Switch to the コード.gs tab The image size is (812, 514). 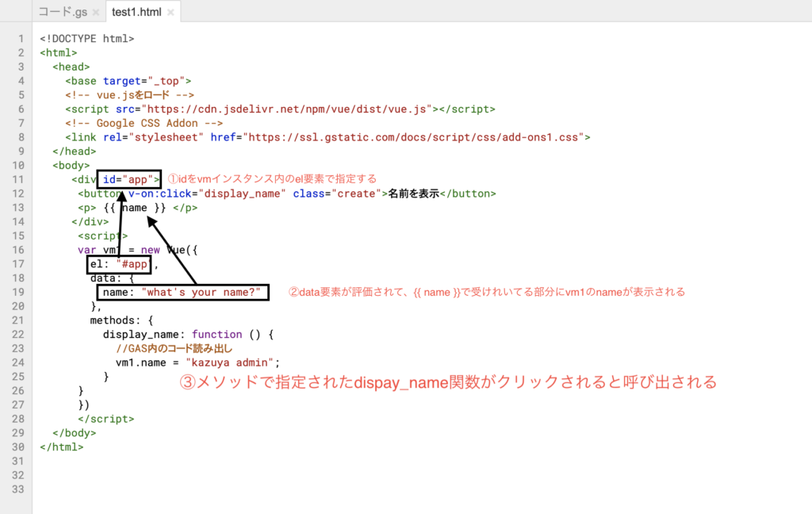(x=63, y=12)
